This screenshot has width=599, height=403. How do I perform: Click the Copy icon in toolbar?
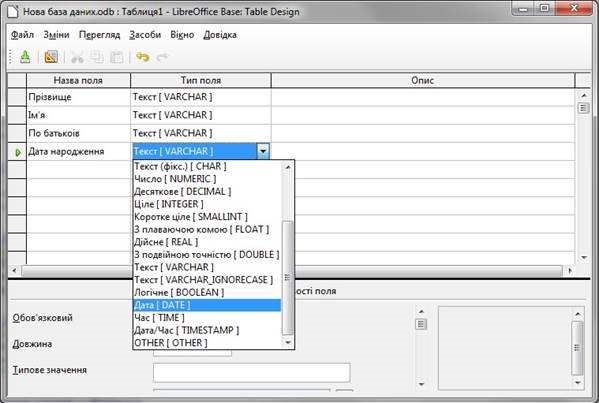point(97,57)
